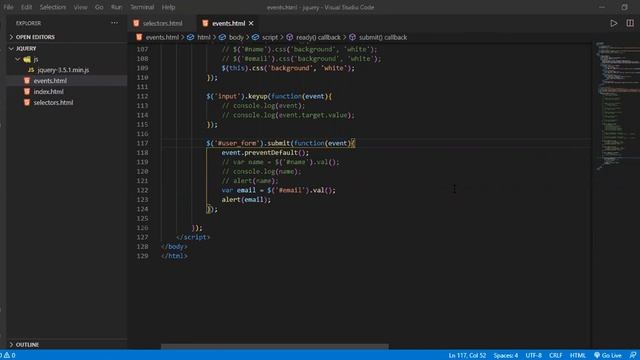Click script breadcrumb item
Screen dimensions: 640x360
(x=269, y=37)
